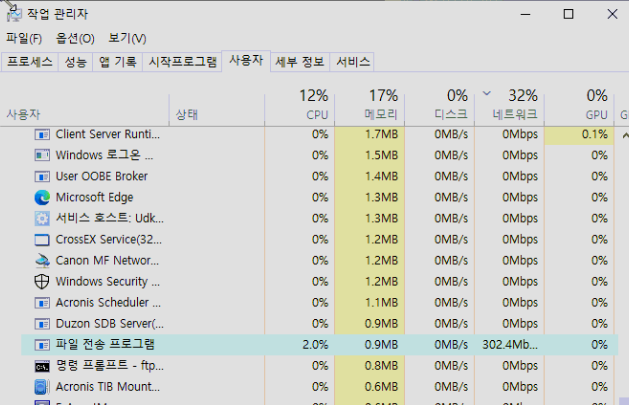Click the 2.0% CPU value
This screenshot has width=629, height=405.
click(x=315, y=345)
